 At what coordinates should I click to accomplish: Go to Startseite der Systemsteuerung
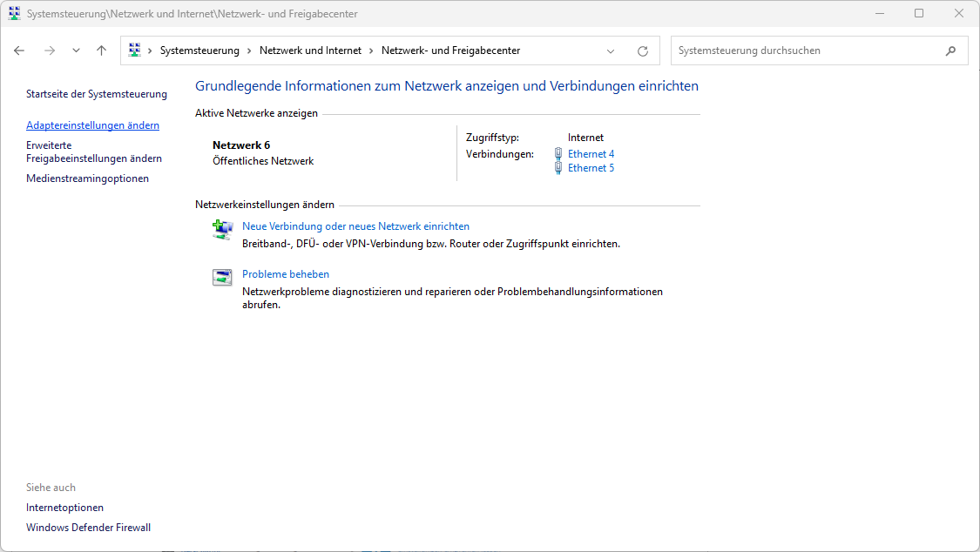click(x=97, y=94)
